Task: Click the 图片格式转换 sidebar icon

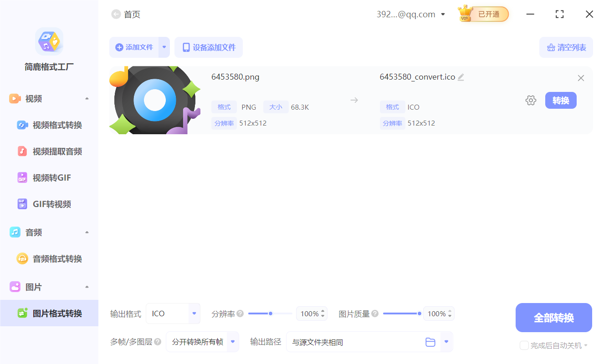Action: pos(22,313)
